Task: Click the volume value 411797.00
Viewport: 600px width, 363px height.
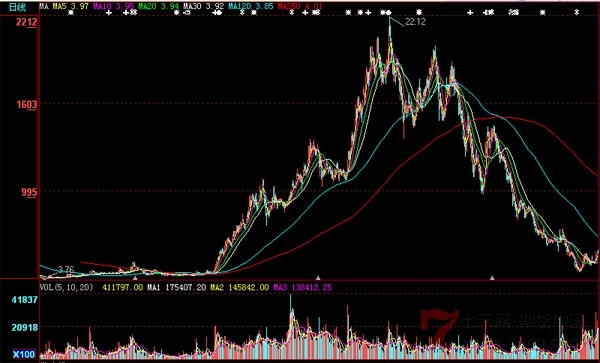Action: point(122,287)
